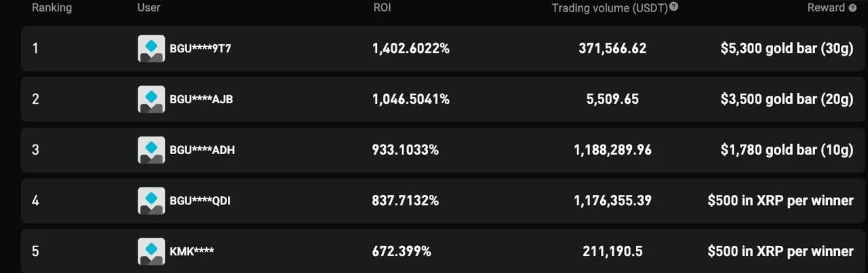This screenshot has width=868, height=273.
Task: Click the avatar icon of user BGU****QDI
Action: [x=151, y=200]
